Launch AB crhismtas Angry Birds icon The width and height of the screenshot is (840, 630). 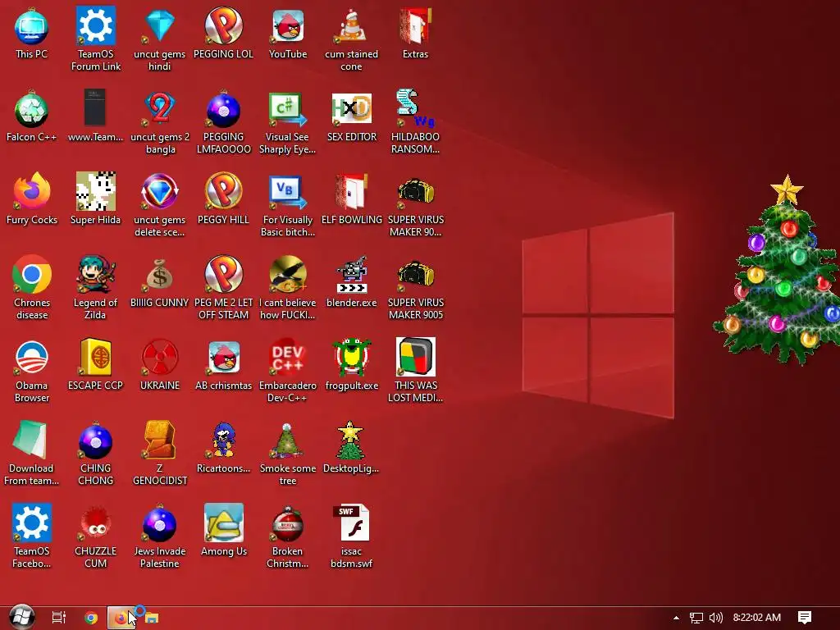pos(223,364)
